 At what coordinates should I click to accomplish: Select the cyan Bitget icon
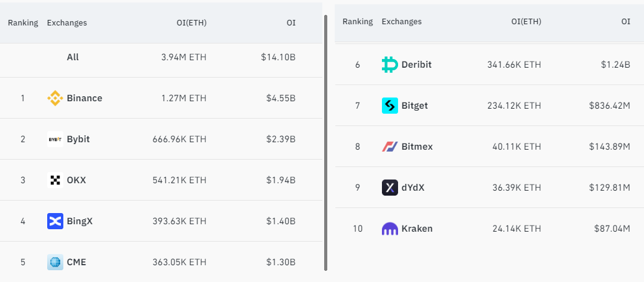390,106
